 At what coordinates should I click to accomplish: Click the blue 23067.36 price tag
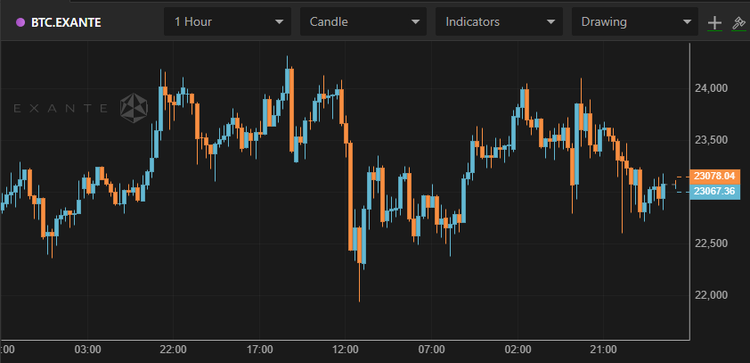coord(714,191)
